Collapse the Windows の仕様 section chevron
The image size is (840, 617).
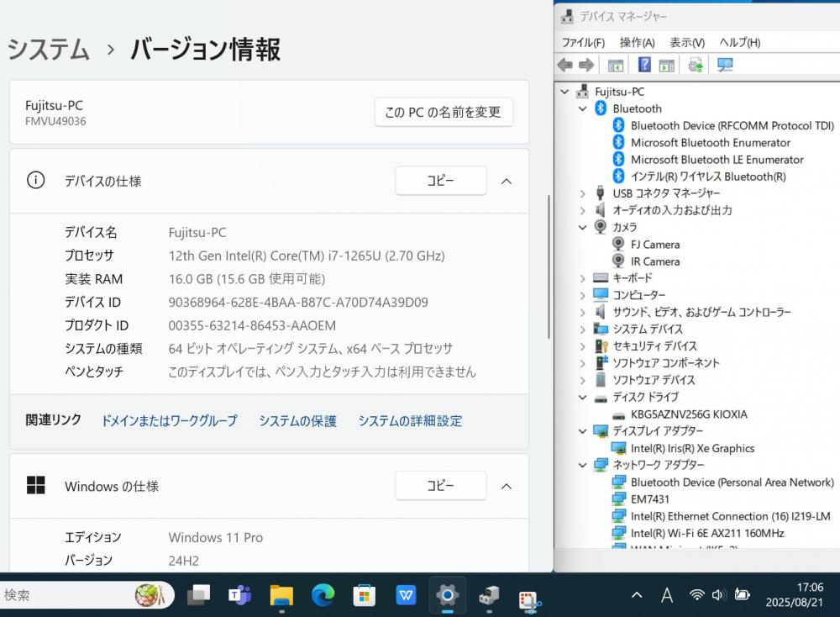coord(507,486)
